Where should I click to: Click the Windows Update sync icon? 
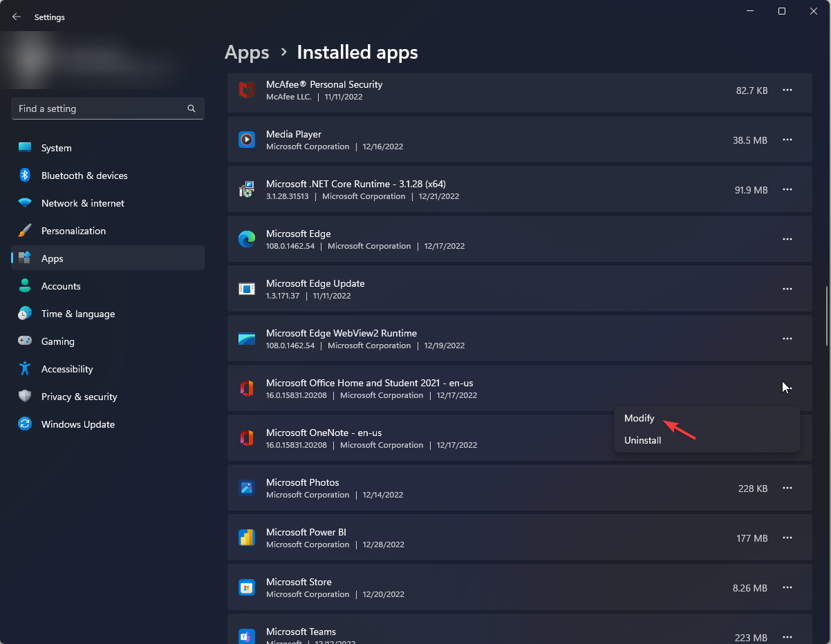[25, 424]
